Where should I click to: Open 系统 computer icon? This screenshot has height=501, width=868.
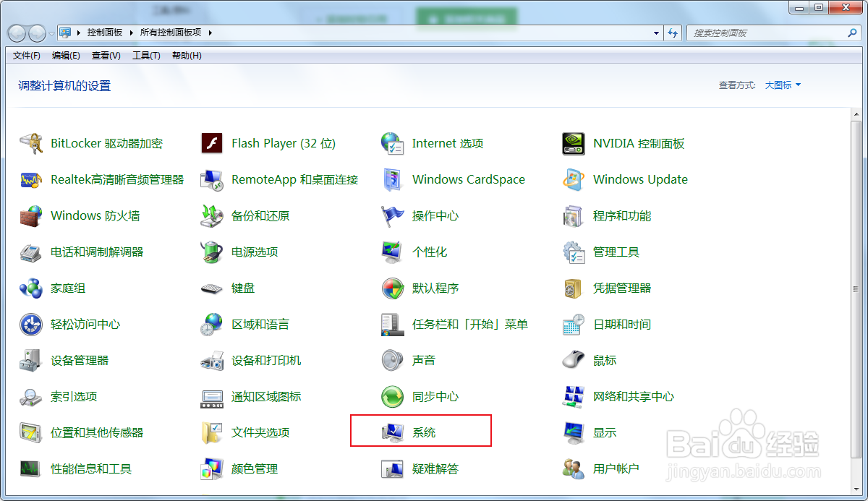[x=393, y=432]
